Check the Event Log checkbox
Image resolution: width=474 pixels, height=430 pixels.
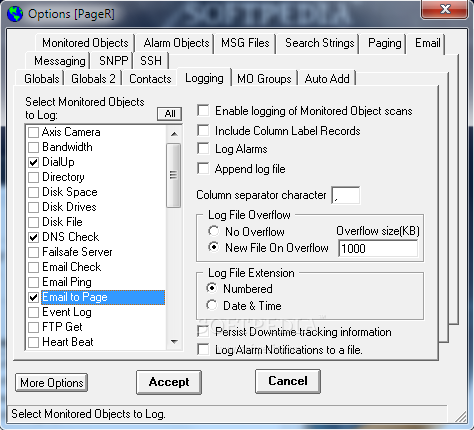coord(33,312)
